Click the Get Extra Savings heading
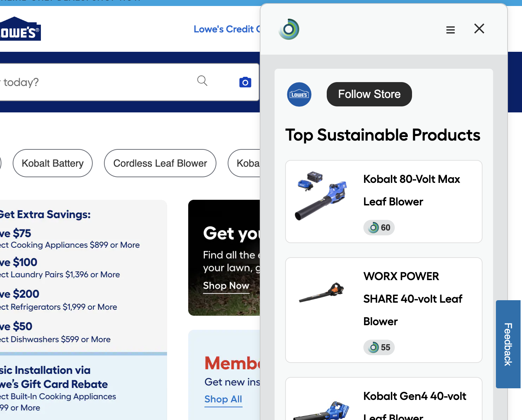This screenshot has width=522, height=420. 45,214
